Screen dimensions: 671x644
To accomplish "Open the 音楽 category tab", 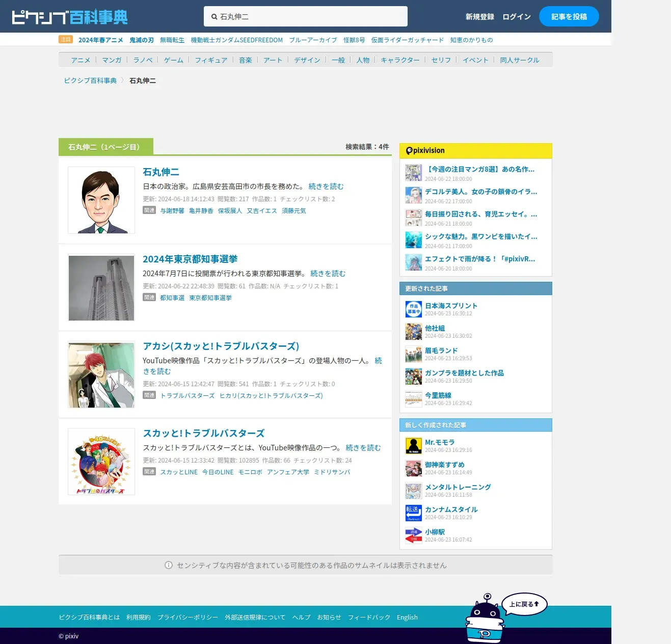I will tap(246, 60).
